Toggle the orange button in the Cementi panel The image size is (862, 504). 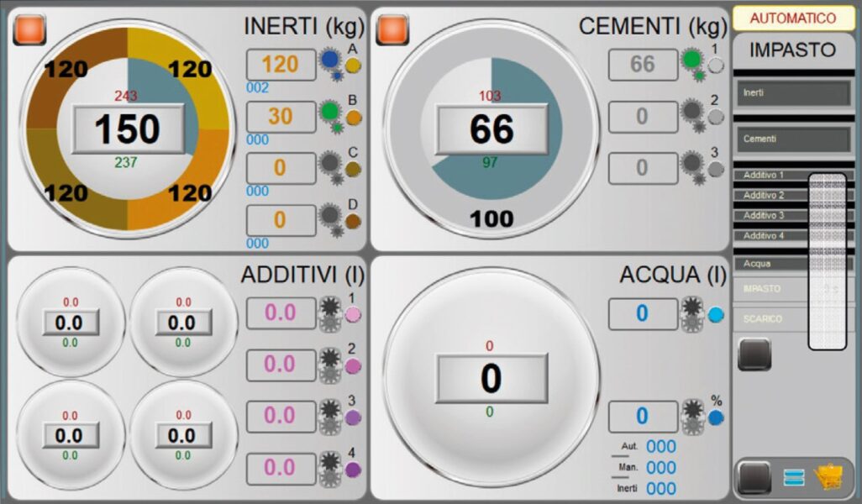pos(392,29)
